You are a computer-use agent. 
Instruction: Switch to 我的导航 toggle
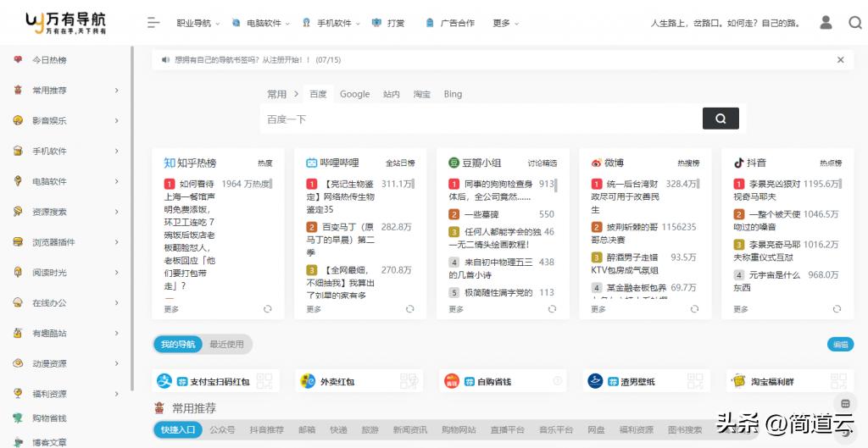pyautogui.click(x=178, y=344)
